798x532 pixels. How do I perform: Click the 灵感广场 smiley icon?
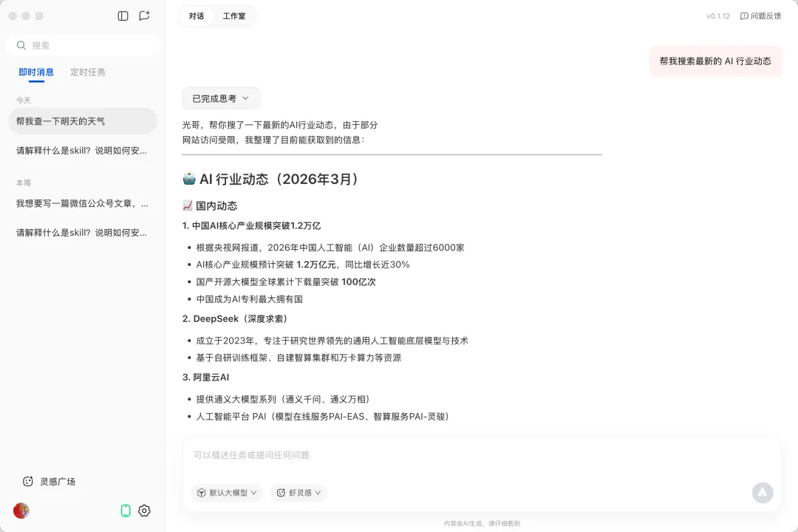(28, 482)
